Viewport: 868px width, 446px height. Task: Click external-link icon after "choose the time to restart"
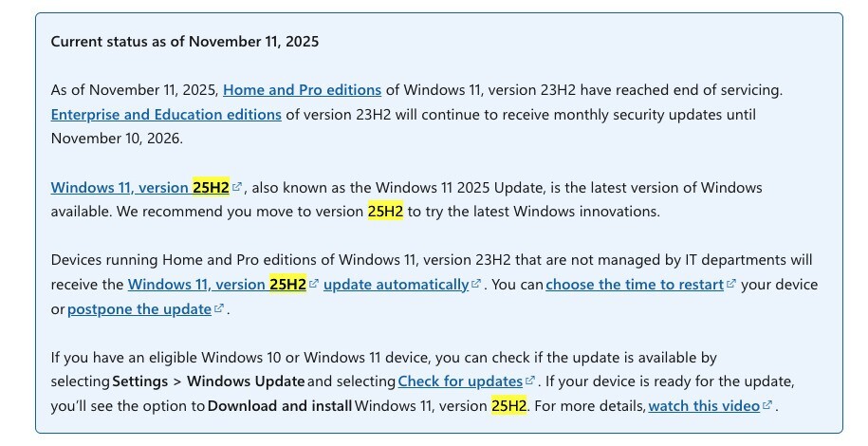tap(730, 285)
